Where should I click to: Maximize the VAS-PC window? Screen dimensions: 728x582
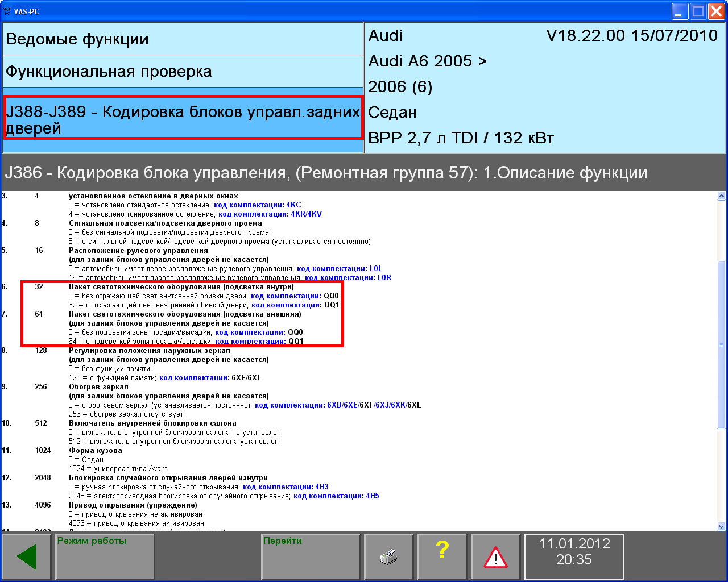(698, 11)
